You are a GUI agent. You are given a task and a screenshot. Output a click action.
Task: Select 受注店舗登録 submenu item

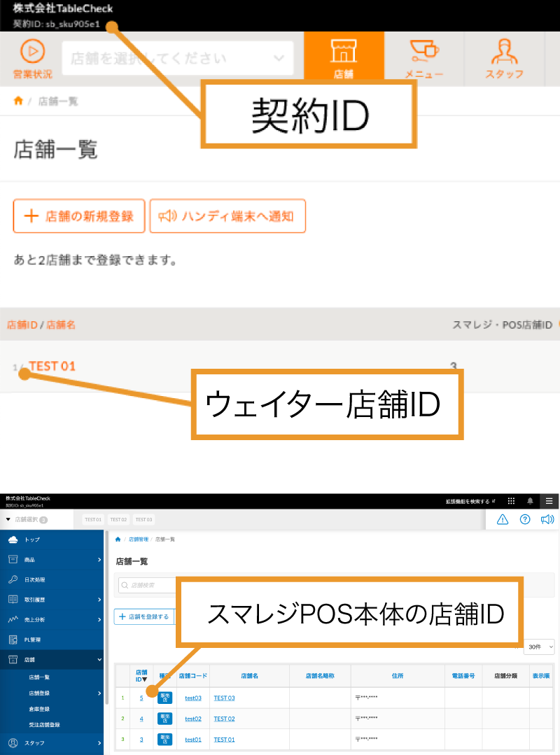[x=44, y=725]
